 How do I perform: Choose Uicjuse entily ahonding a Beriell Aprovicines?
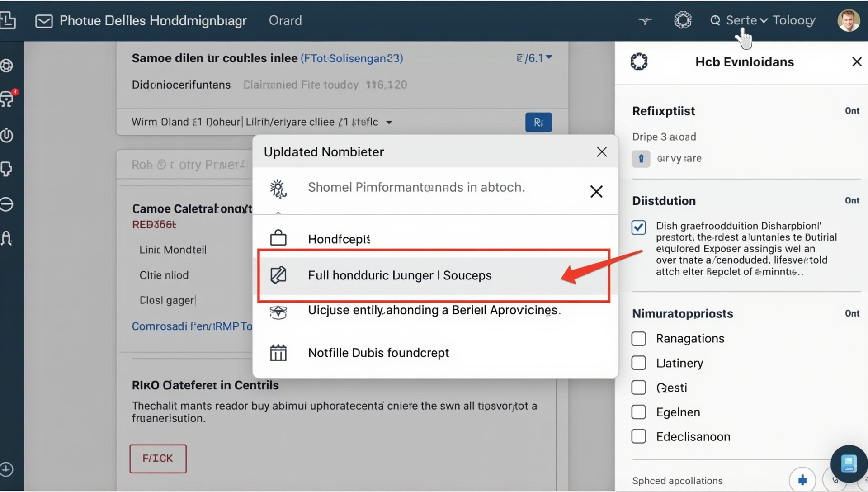click(434, 310)
